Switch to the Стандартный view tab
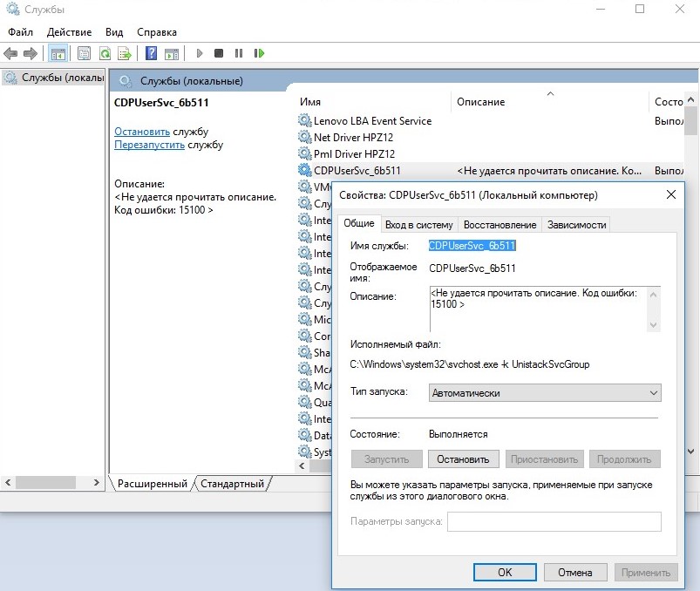700x591 pixels. coord(232,484)
